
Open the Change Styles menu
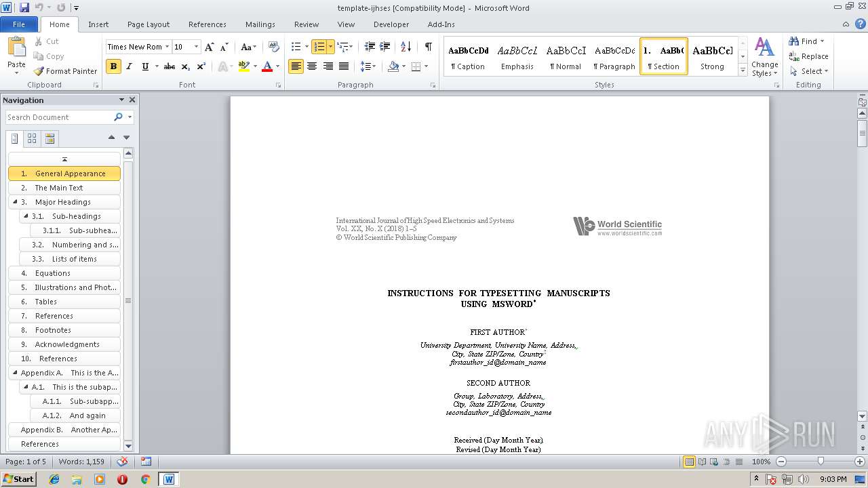764,58
